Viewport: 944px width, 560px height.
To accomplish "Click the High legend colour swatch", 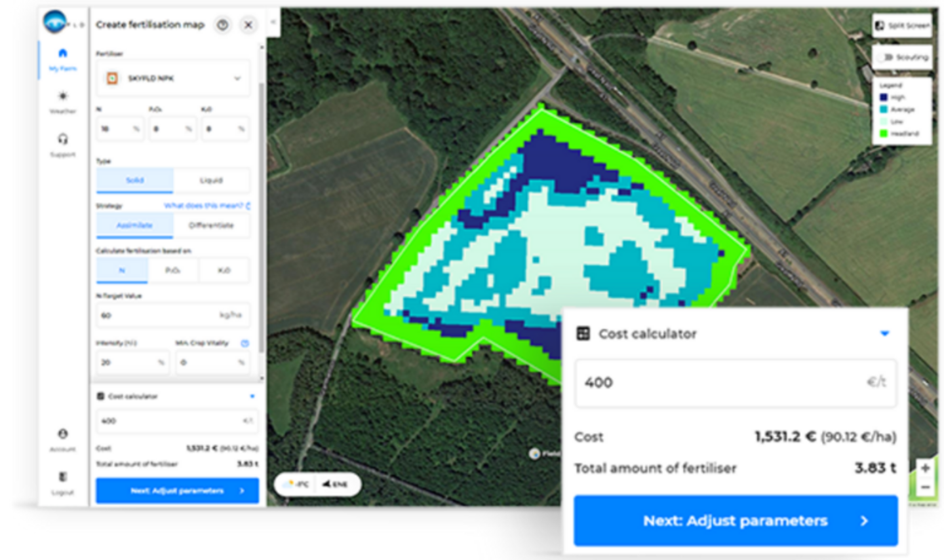I will tap(884, 98).
